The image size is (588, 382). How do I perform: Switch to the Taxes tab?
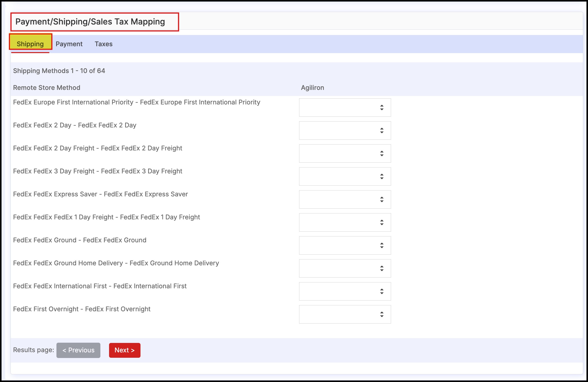tap(103, 44)
